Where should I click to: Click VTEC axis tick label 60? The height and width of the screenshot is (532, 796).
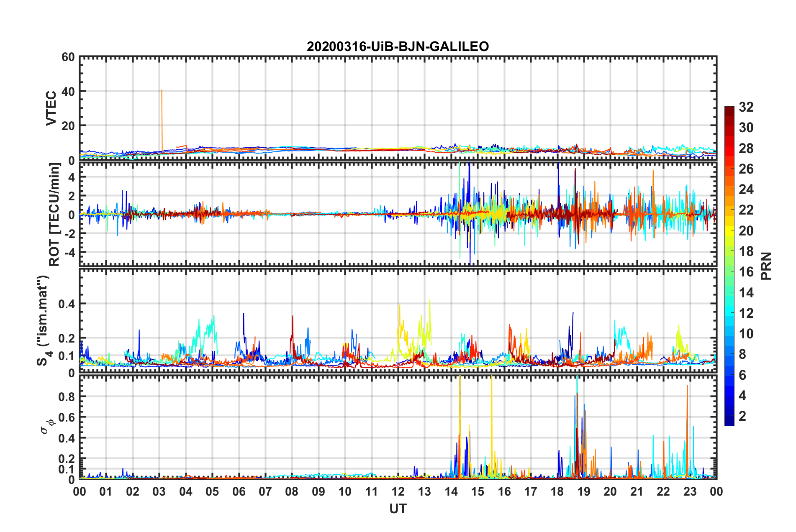(68, 57)
